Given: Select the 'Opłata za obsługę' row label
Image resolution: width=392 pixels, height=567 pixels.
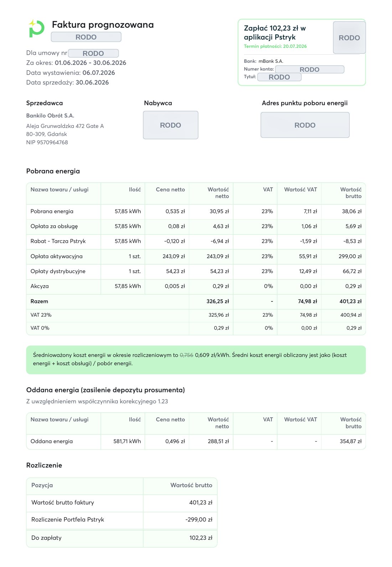Looking at the screenshot, I should tap(54, 226).
